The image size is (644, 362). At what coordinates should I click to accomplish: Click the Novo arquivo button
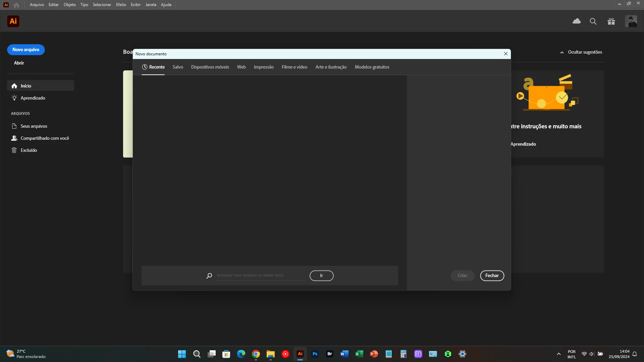(x=26, y=50)
